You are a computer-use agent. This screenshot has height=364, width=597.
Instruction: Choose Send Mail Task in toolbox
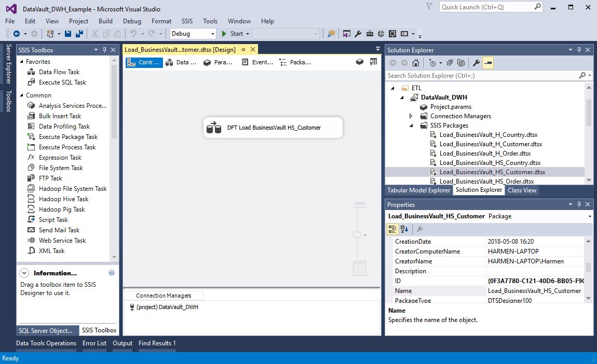coord(59,230)
